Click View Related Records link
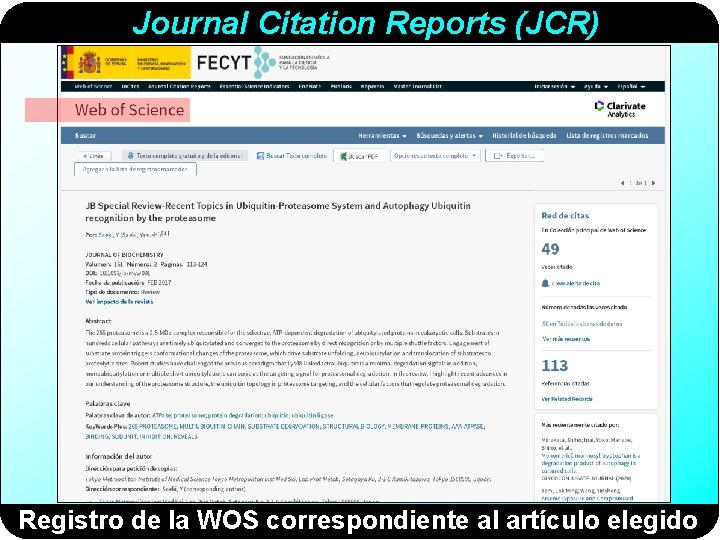This screenshot has height=540, width=720. (x=567, y=399)
